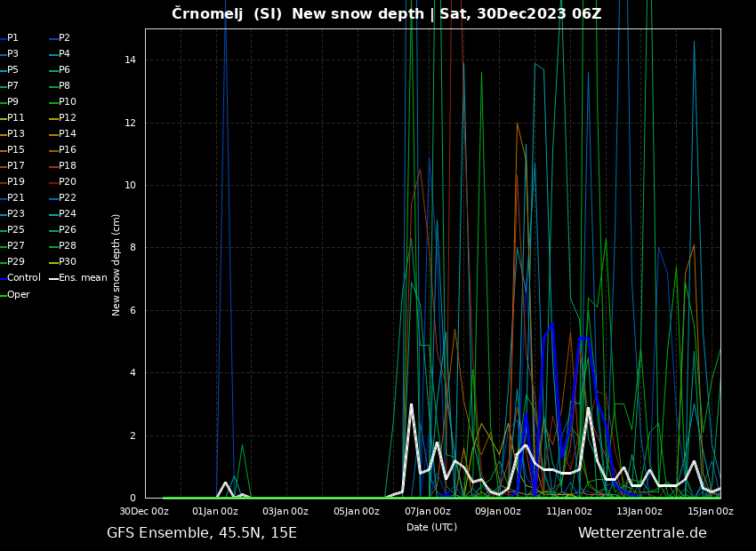The width and height of the screenshot is (756, 551).
Task: Click the 14 value on the y-axis
Action: click(130, 60)
